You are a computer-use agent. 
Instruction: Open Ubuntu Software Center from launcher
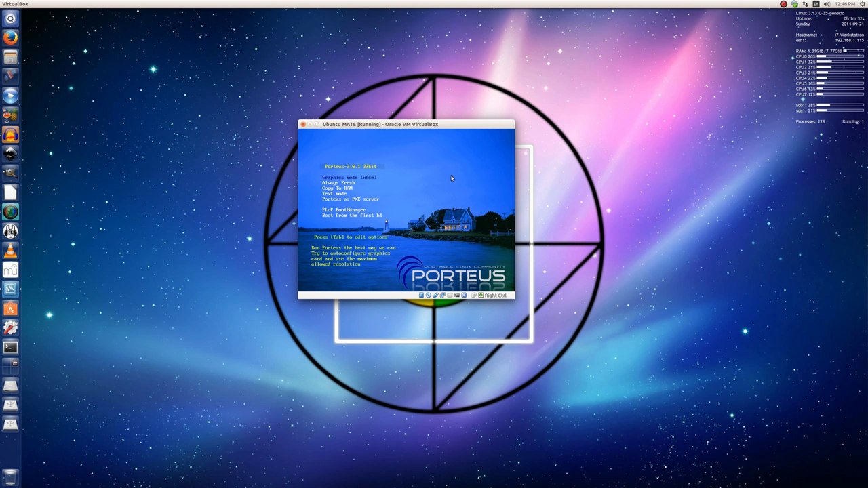(x=10, y=308)
